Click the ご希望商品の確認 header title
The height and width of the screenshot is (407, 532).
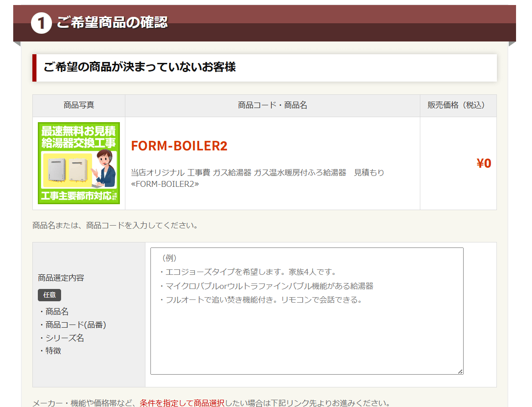(x=112, y=22)
